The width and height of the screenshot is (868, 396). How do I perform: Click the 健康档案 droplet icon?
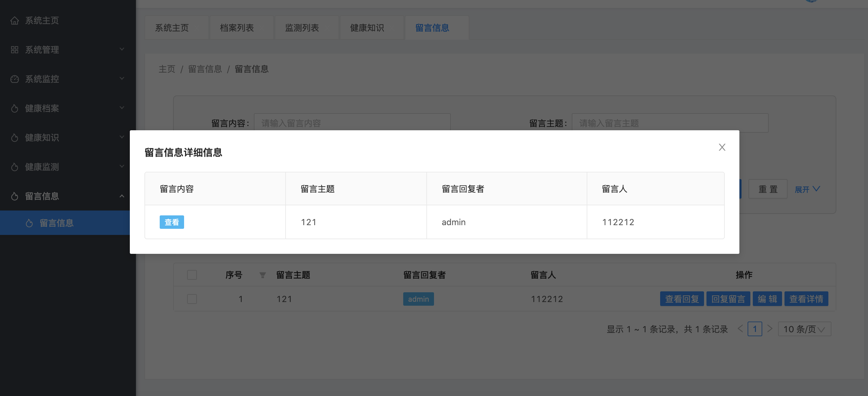pyautogui.click(x=15, y=108)
